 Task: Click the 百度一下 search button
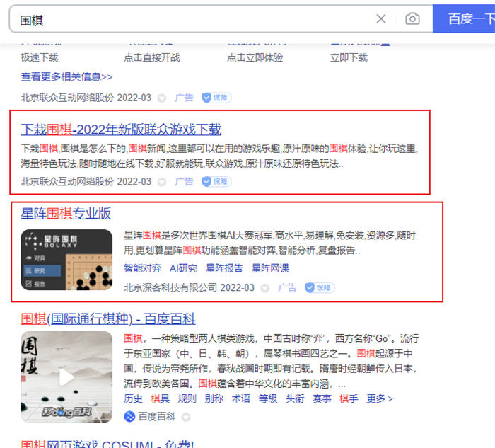point(467,19)
